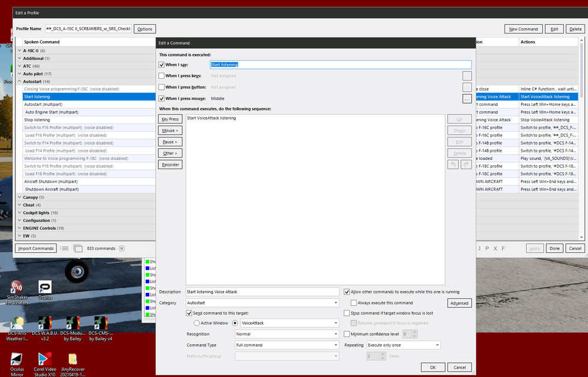588x377 pixels.
Task: Open the Repeating 'Execute only once' dropdown
Action: tap(403, 345)
